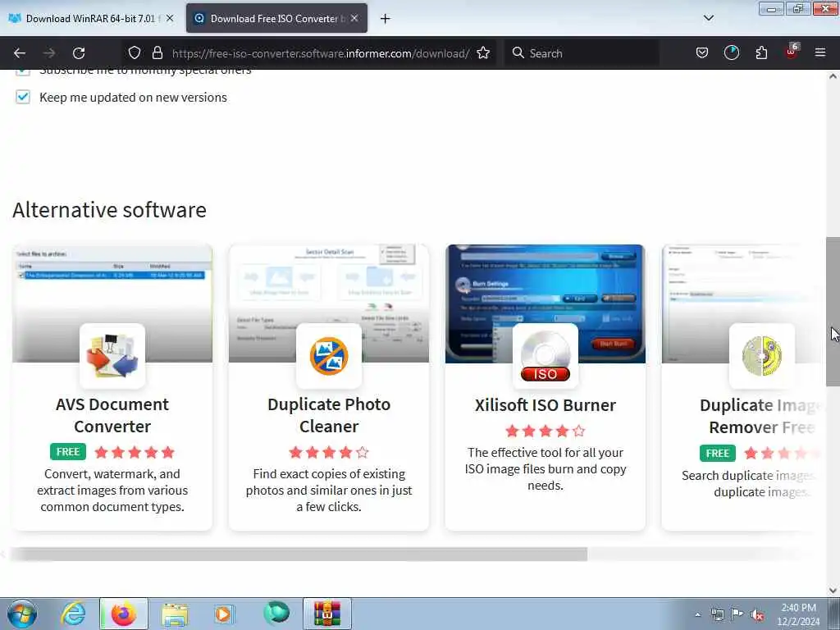The image size is (840, 630).
Task: Open the taskbar clock showing 2:40 PM
Action: tap(798, 614)
